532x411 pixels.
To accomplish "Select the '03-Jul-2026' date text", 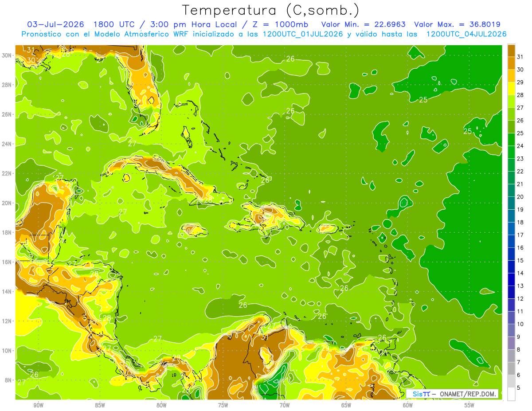I will point(56,24).
